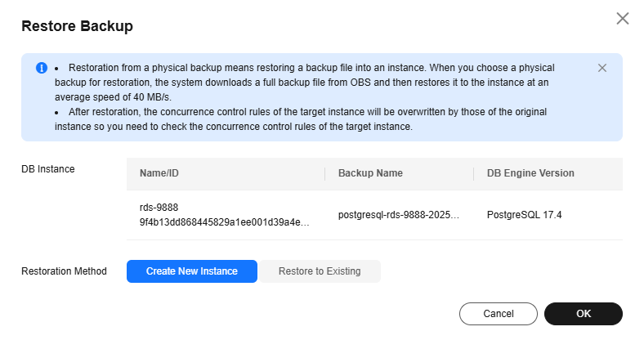Click the Name/ID column header
This screenshot has width=644, height=349.
[x=159, y=173]
